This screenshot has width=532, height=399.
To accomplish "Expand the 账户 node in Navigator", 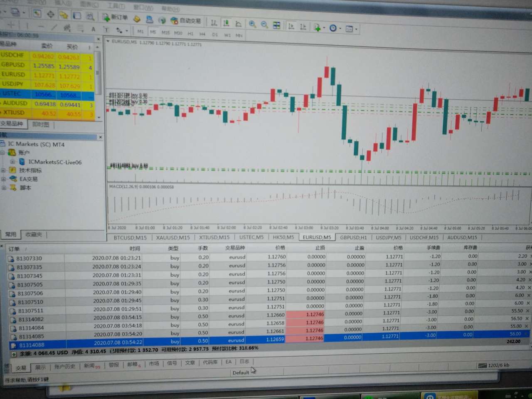I will 2,153.
